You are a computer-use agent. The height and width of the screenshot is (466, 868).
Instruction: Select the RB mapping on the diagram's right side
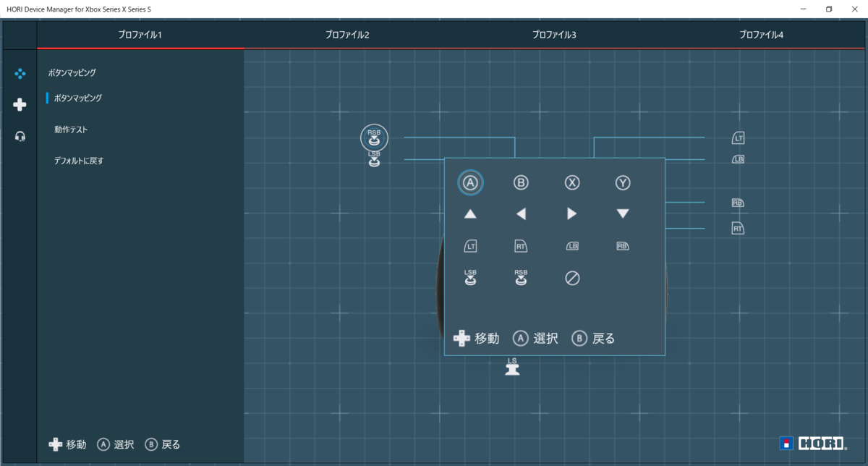click(x=738, y=203)
